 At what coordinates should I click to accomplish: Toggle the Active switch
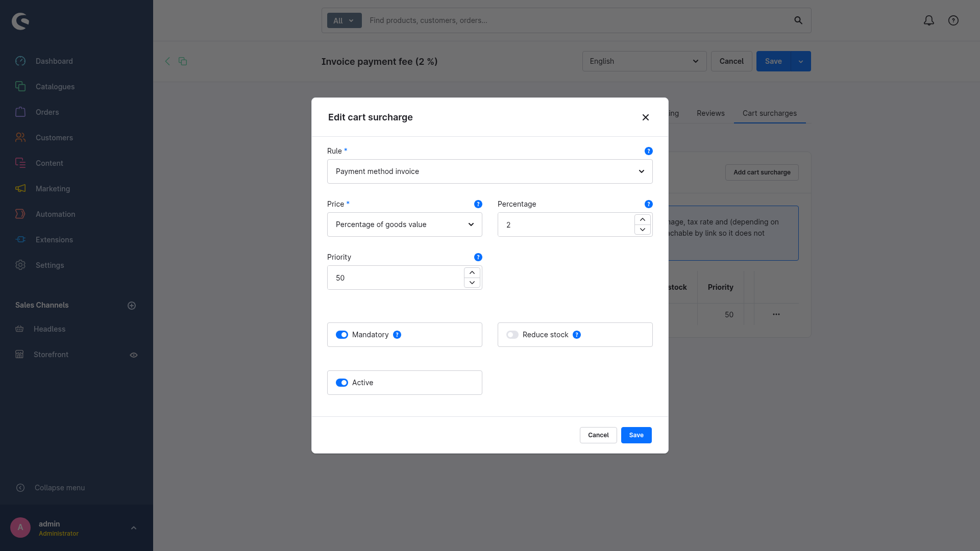(342, 383)
